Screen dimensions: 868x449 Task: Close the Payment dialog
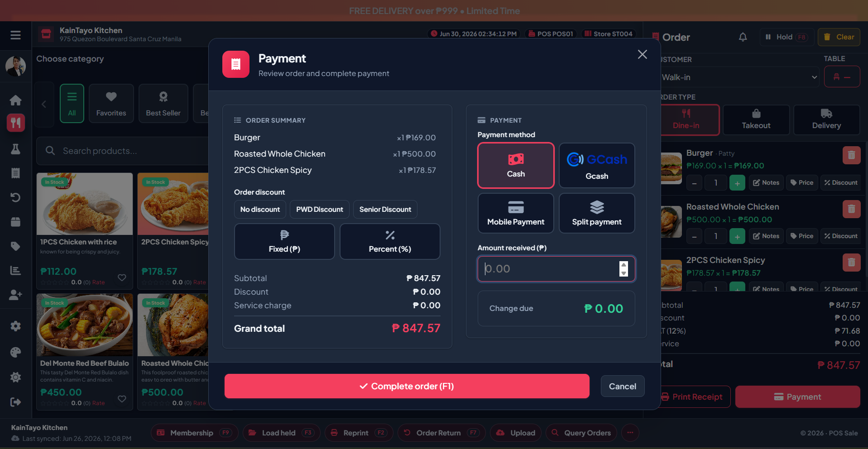(x=642, y=54)
